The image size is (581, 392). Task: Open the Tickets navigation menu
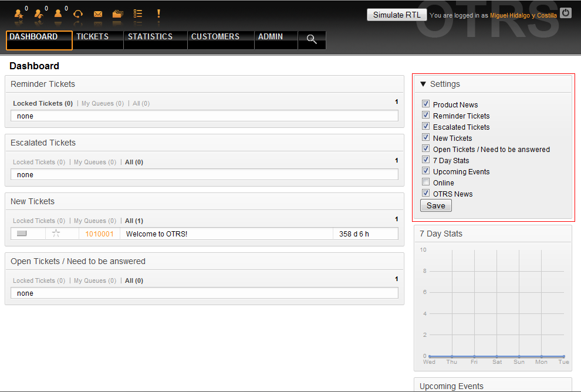93,37
